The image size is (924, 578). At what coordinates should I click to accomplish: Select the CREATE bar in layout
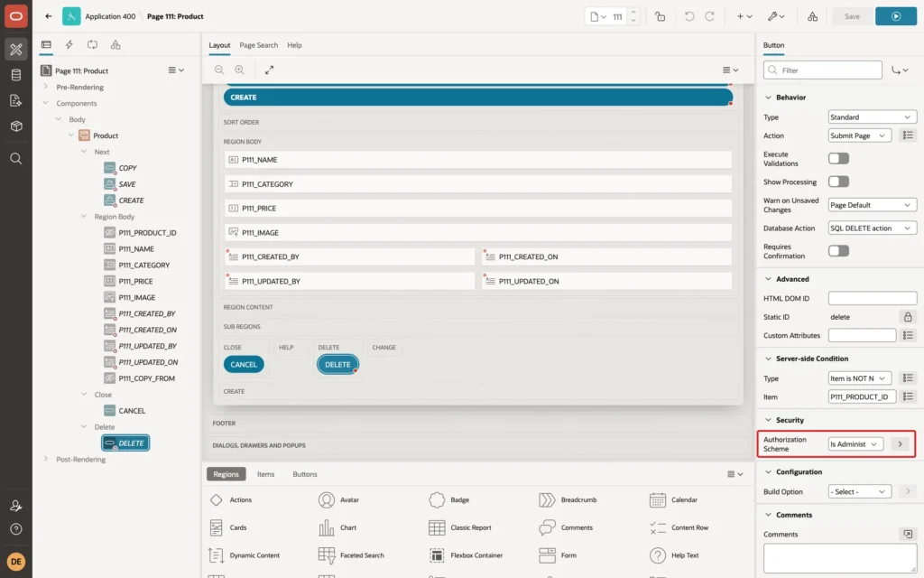coord(478,98)
